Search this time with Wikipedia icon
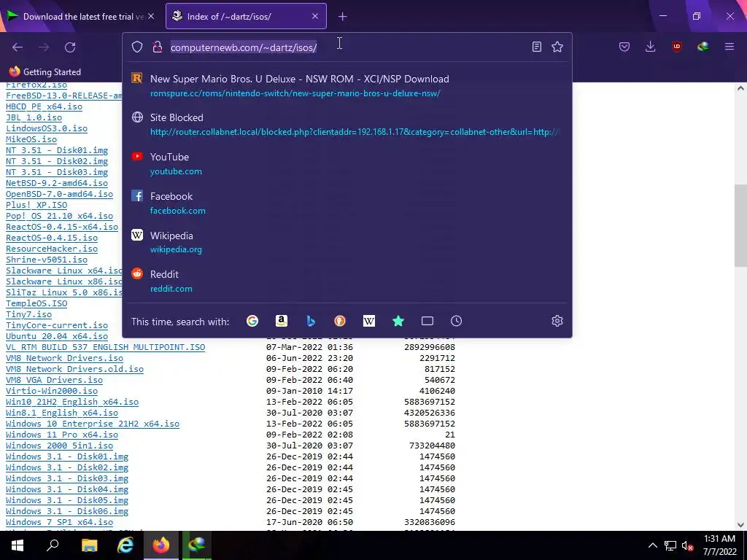747x560 pixels. 368,321
